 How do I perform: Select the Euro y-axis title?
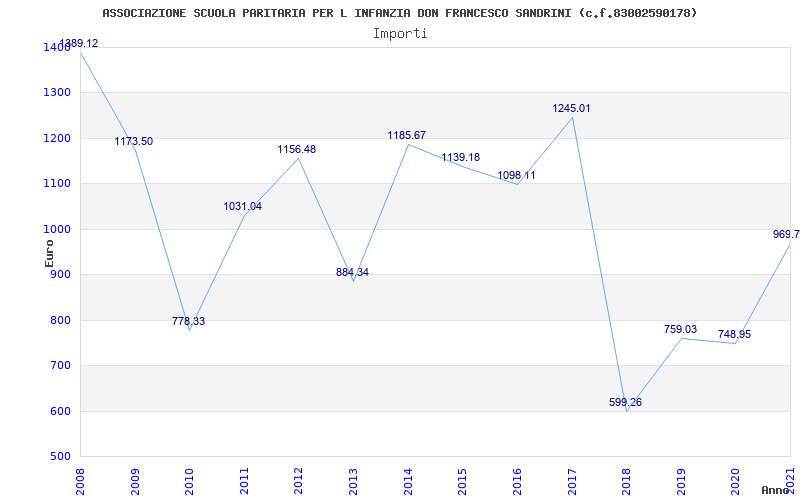[x=49, y=253]
